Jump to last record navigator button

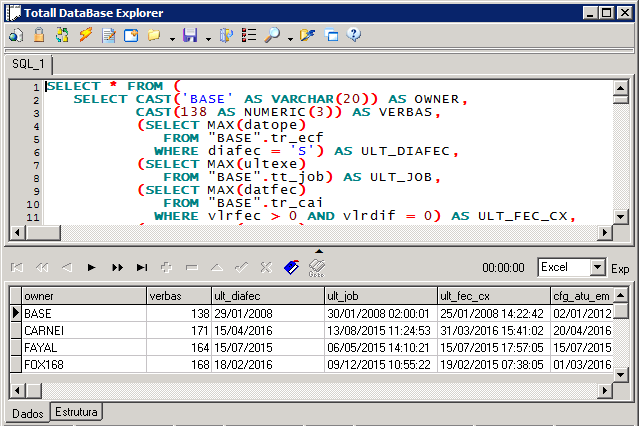coord(142,267)
